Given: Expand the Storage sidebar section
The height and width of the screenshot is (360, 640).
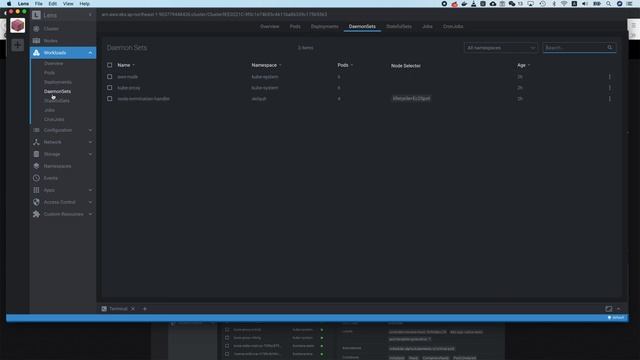Looking at the screenshot, I should pyautogui.click(x=90, y=154).
